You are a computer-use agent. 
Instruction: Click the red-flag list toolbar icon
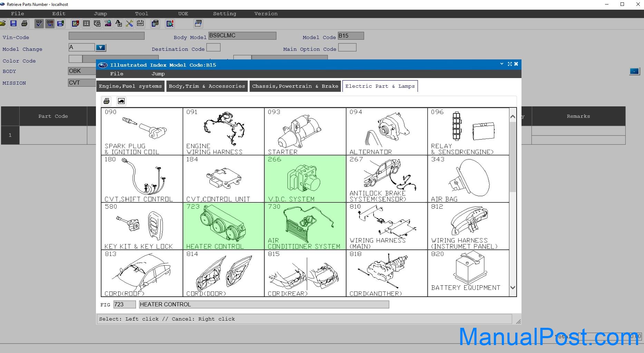pyautogui.click(x=76, y=23)
